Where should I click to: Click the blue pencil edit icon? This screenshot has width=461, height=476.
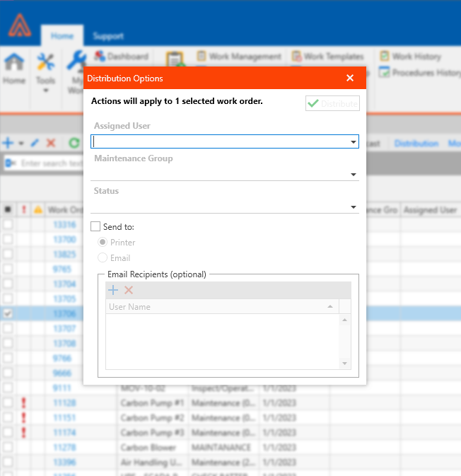click(35, 143)
